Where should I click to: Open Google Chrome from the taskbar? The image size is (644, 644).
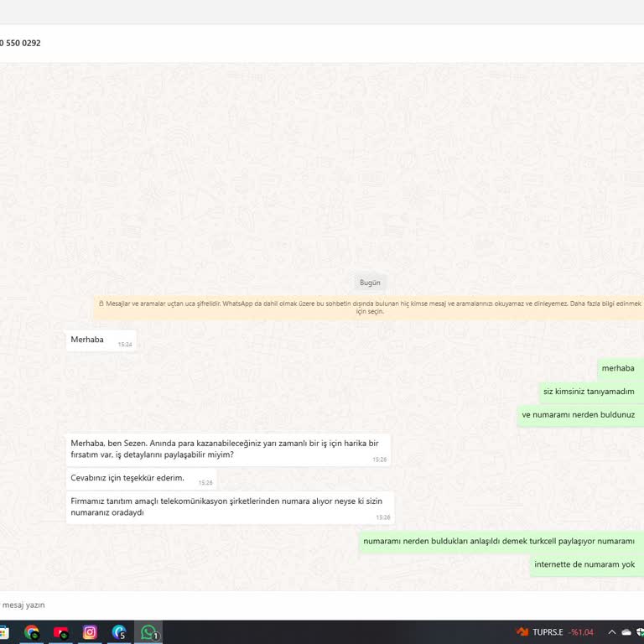pyautogui.click(x=32, y=632)
